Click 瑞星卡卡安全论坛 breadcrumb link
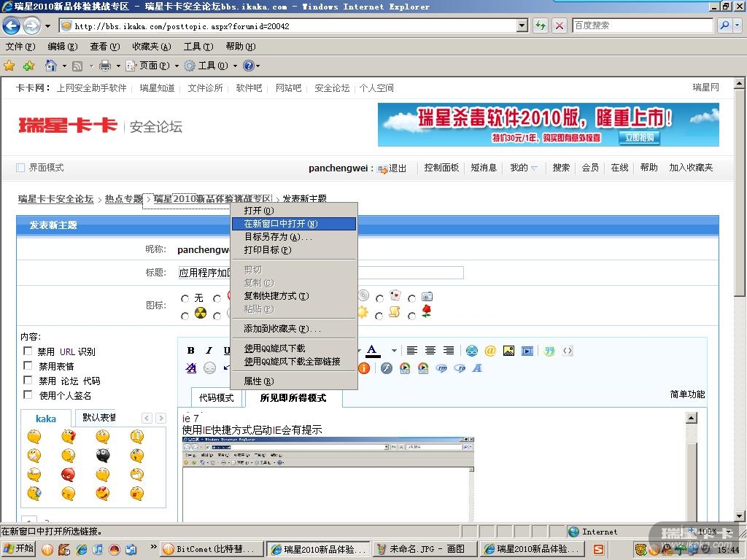The image size is (747, 560). coord(55,198)
